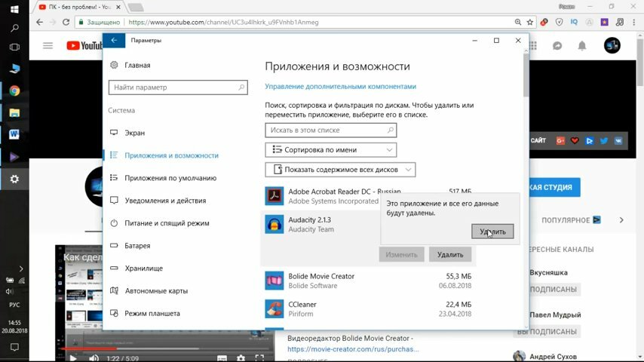Viewport: 644px width, 362px height.
Task: Open Chrome three-dot menu
Action: point(634,22)
